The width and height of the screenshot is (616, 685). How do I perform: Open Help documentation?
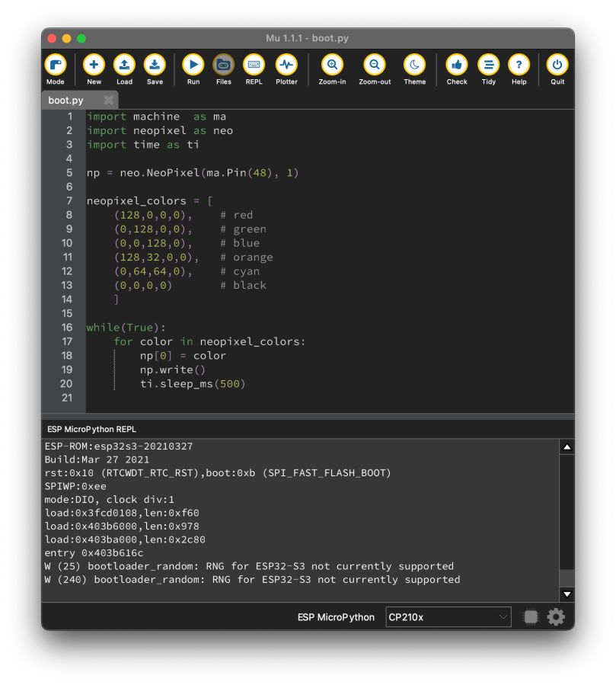(x=519, y=69)
